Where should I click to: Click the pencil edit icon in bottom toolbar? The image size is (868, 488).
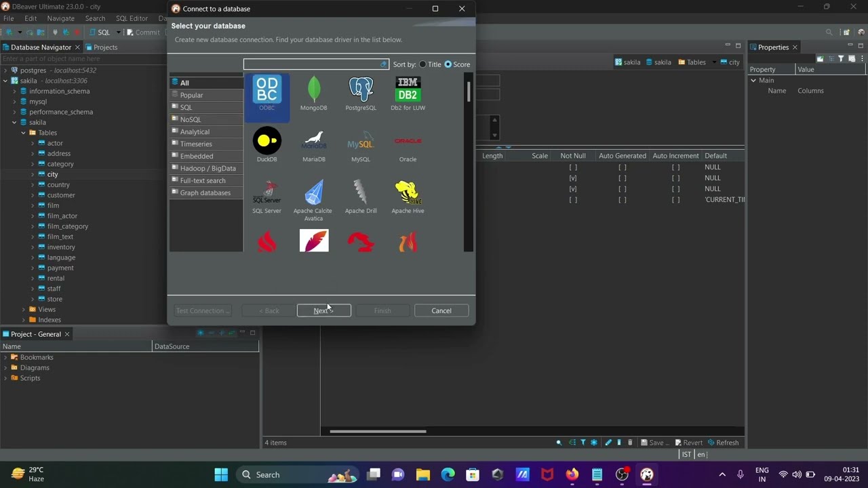point(608,443)
